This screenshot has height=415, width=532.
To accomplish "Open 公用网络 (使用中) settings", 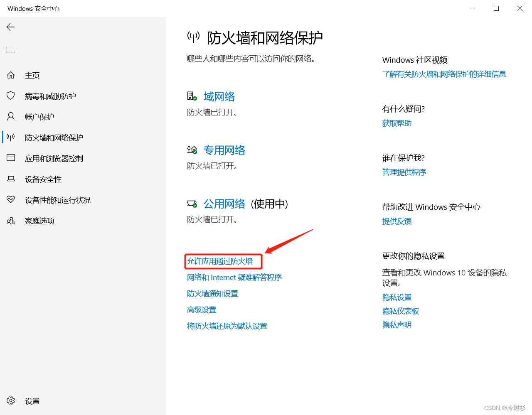I will pos(224,204).
